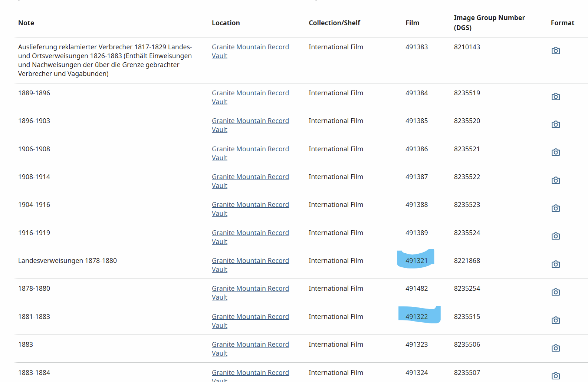This screenshot has height=382, width=588.
Task: Open Granite Mountain Record Vault link for 491383
Action: [x=250, y=52]
